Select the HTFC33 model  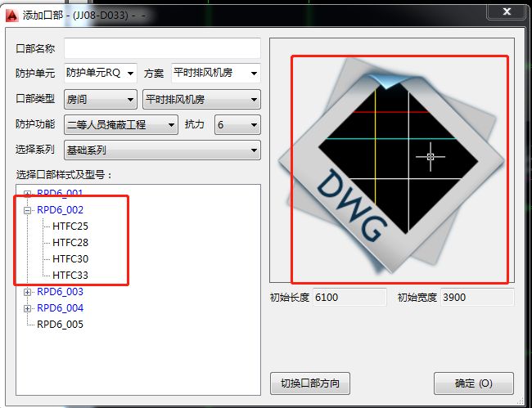pos(70,276)
